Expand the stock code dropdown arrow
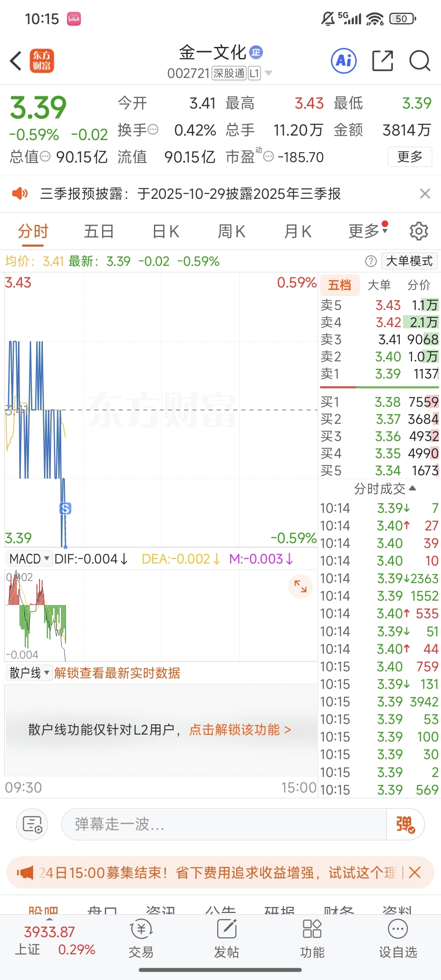Screen dimensions: 441x980 point(268,73)
